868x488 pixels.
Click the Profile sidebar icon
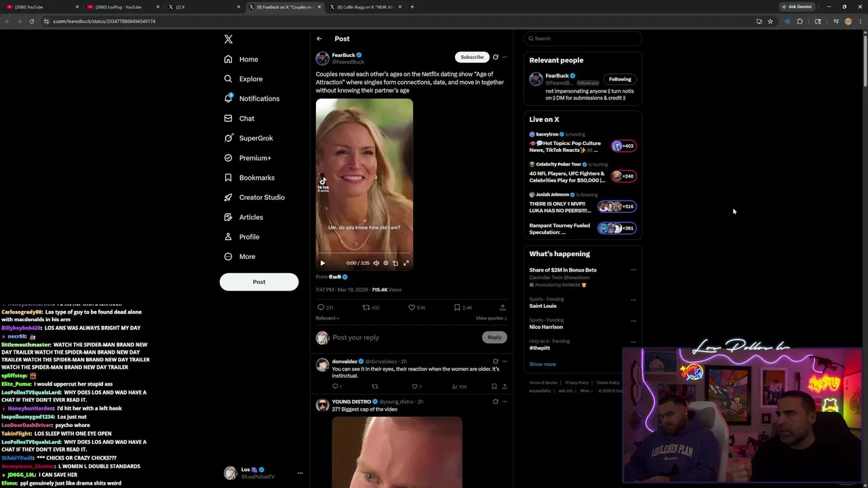pos(229,237)
